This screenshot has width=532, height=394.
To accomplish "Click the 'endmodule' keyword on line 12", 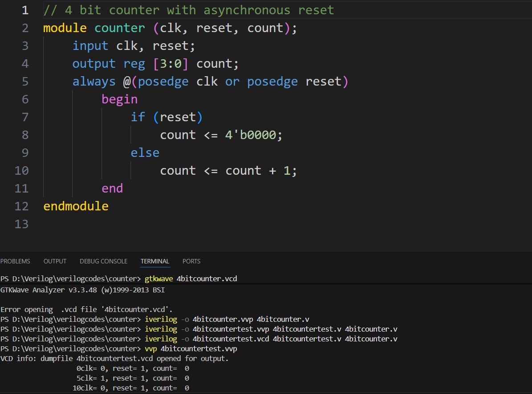I will click(76, 206).
